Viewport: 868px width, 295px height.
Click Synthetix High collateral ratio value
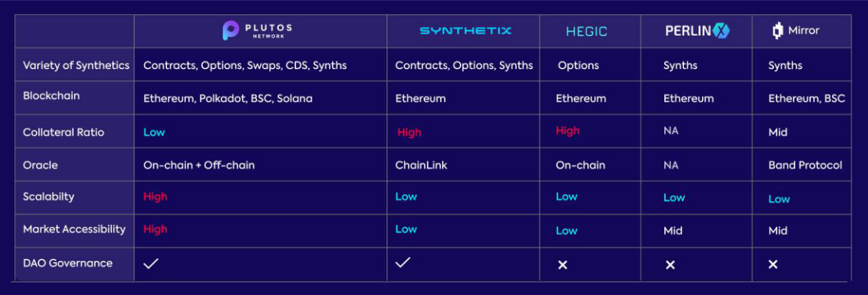[409, 132]
